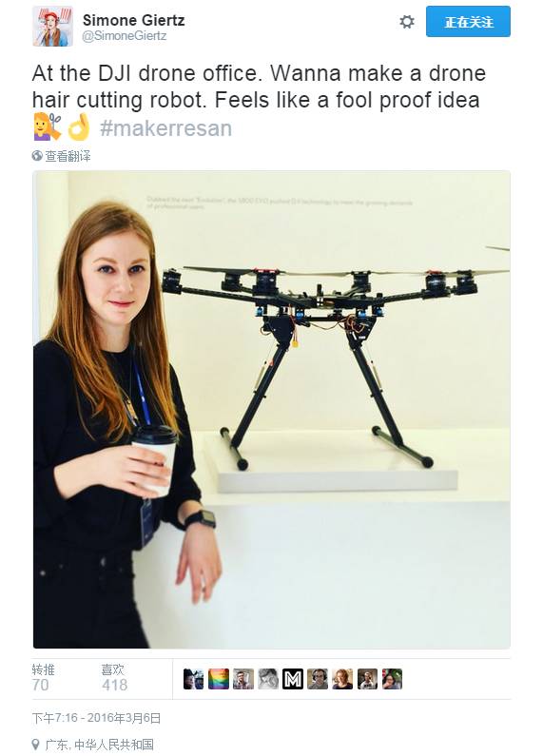
Task: Open the first liker avatar
Action: point(193,679)
